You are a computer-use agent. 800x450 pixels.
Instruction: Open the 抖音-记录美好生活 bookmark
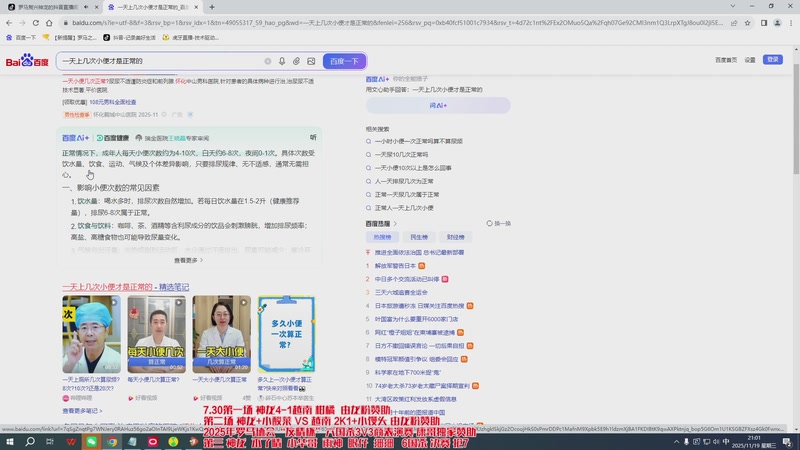(129, 37)
